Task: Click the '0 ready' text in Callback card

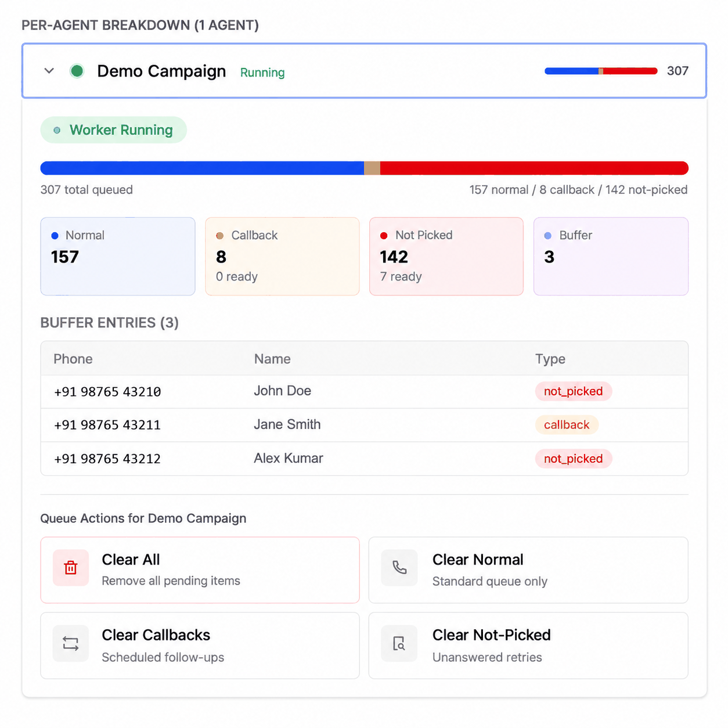Action: click(237, 277)
